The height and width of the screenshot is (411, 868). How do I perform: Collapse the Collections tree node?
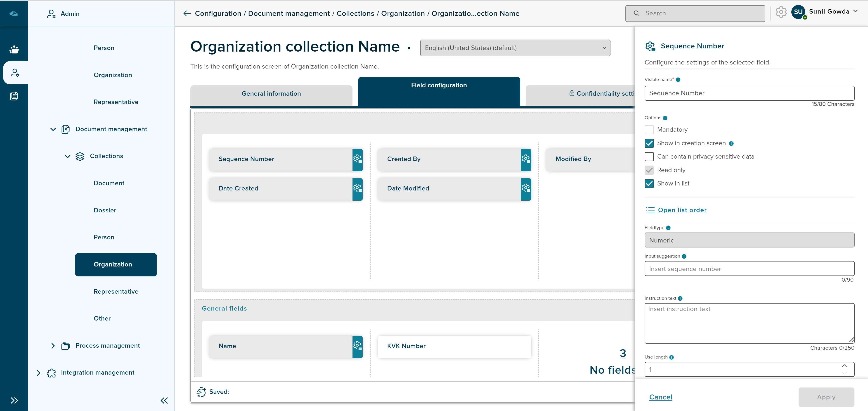pyautogui.click(x=67, y=156)
